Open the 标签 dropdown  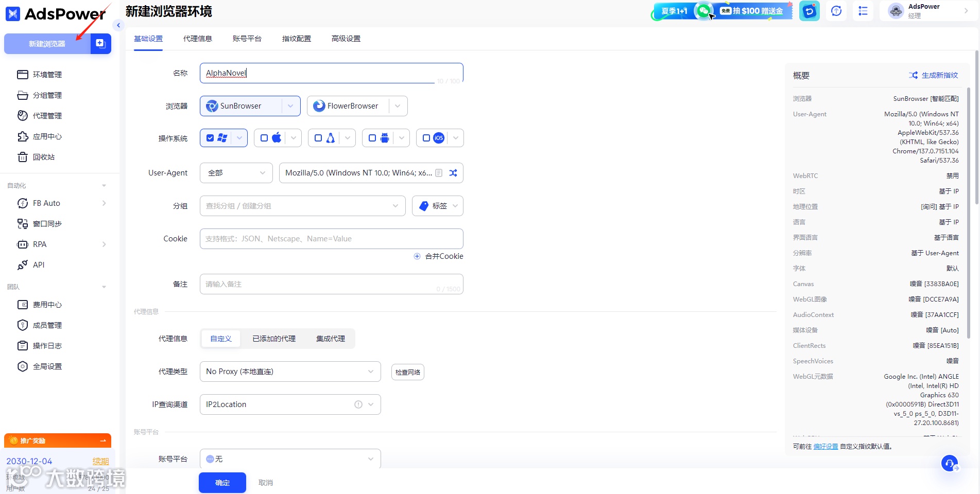438,206
